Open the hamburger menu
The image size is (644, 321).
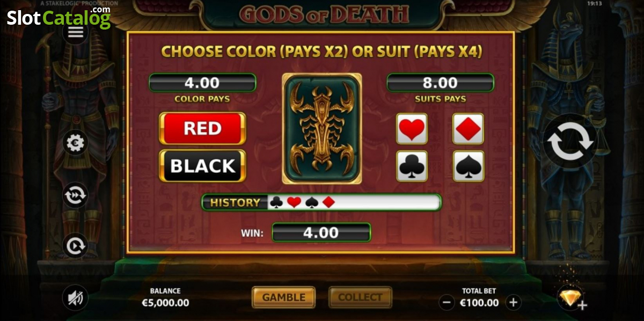[x=76, y=33]
